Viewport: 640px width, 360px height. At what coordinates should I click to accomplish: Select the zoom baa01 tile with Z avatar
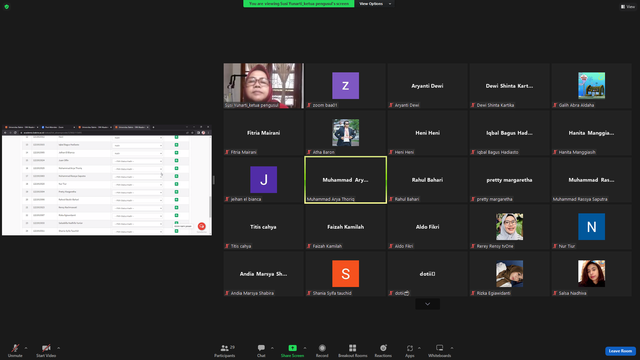pyautogui.click(x=345, y=86)
